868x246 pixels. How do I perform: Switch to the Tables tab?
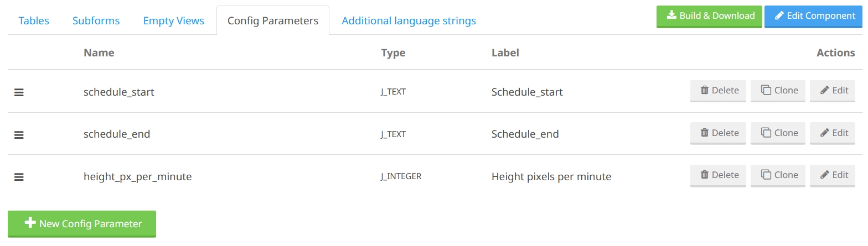pos(34,21)
